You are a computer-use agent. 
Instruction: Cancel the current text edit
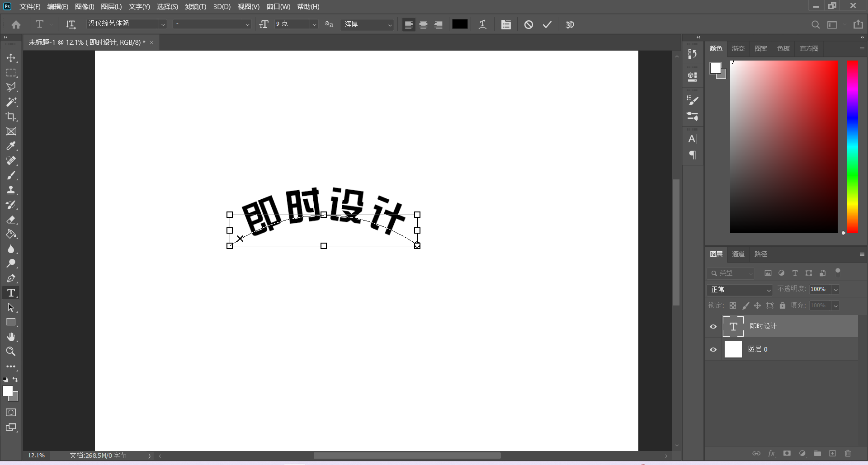(528, 25)
